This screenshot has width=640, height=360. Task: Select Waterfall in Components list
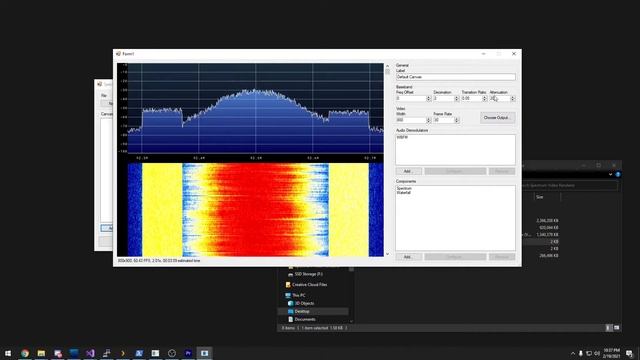(404, 193)
